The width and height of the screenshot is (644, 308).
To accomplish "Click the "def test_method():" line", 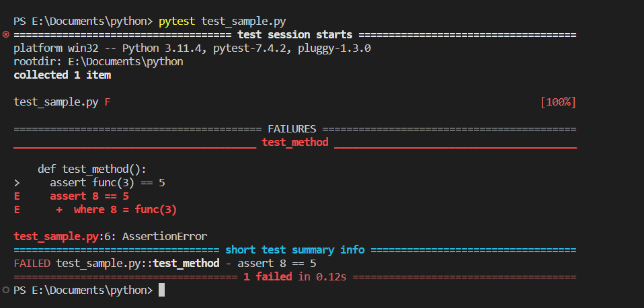I will click(x=91, y=169).
